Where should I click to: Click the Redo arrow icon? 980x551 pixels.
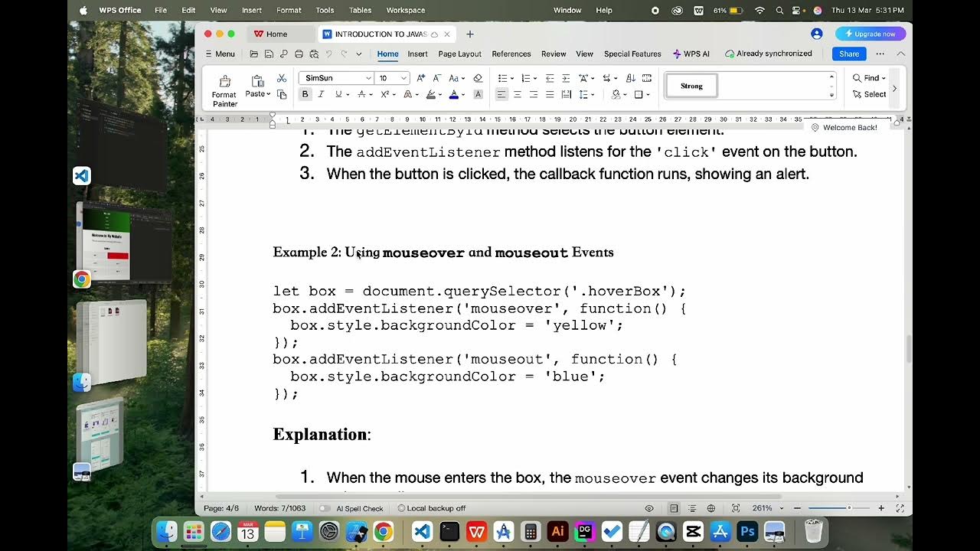[344, 54]
